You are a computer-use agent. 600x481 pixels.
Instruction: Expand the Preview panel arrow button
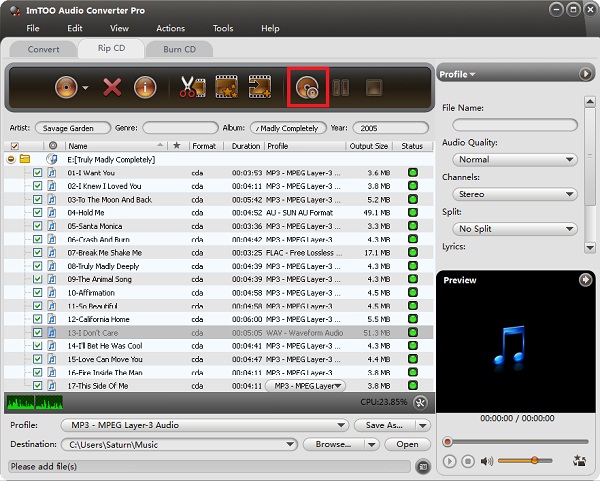tap(585, 280)
